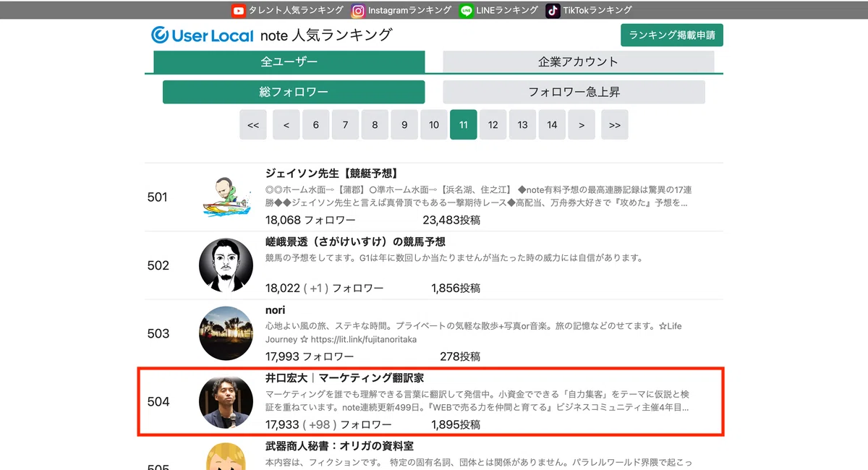The image size is (868, 470).
Task: Go to page 13
Action: [x=523, y=124]
